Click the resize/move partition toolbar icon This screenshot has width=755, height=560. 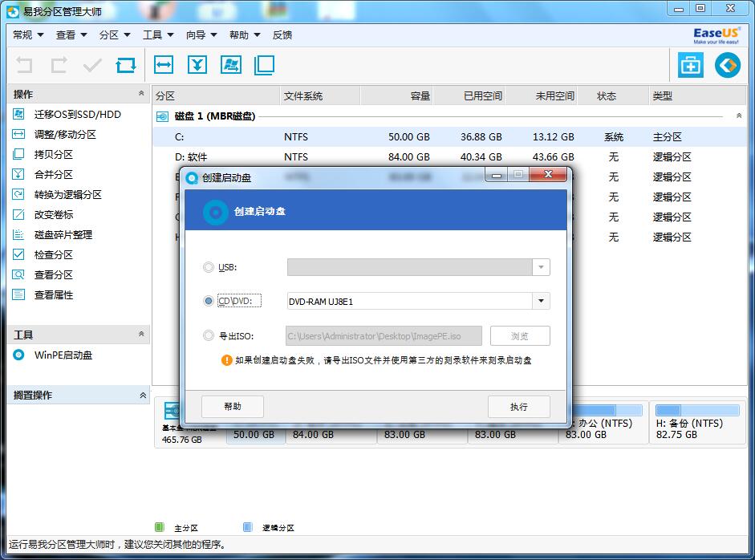[x=164, y=64]
